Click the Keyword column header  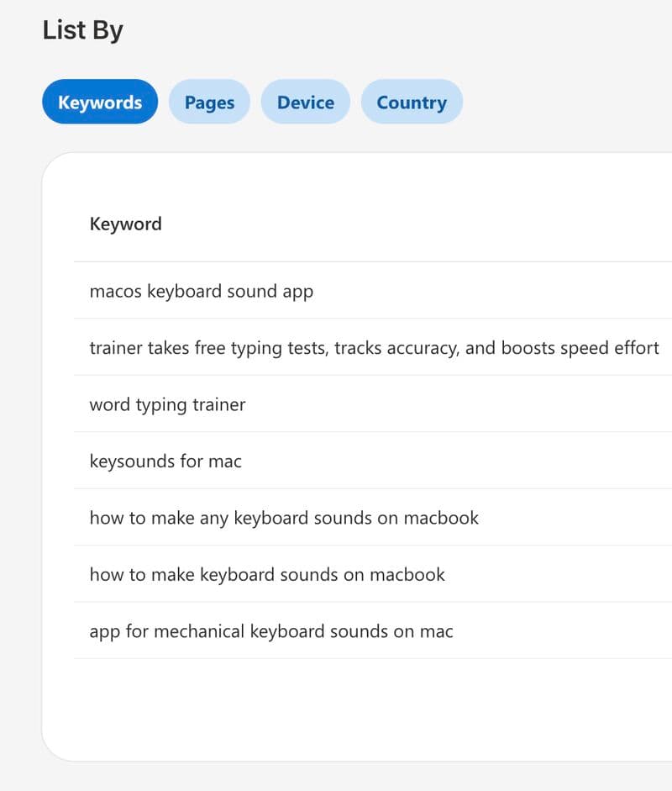point(125,224)
